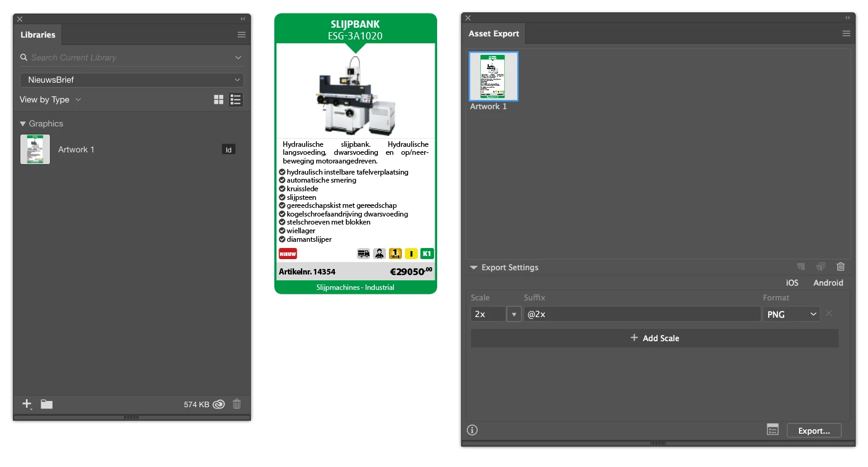Switch Libraries to grid view

(219, 99)
